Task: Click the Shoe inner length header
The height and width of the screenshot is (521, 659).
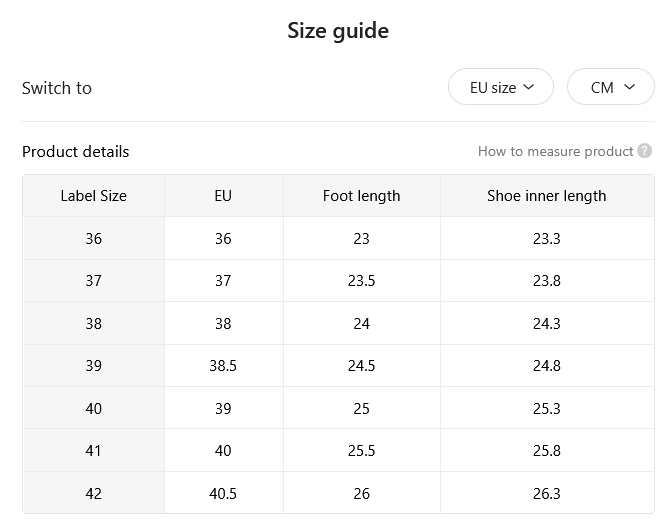Action: pyautogui.click(x=547, y=196)
